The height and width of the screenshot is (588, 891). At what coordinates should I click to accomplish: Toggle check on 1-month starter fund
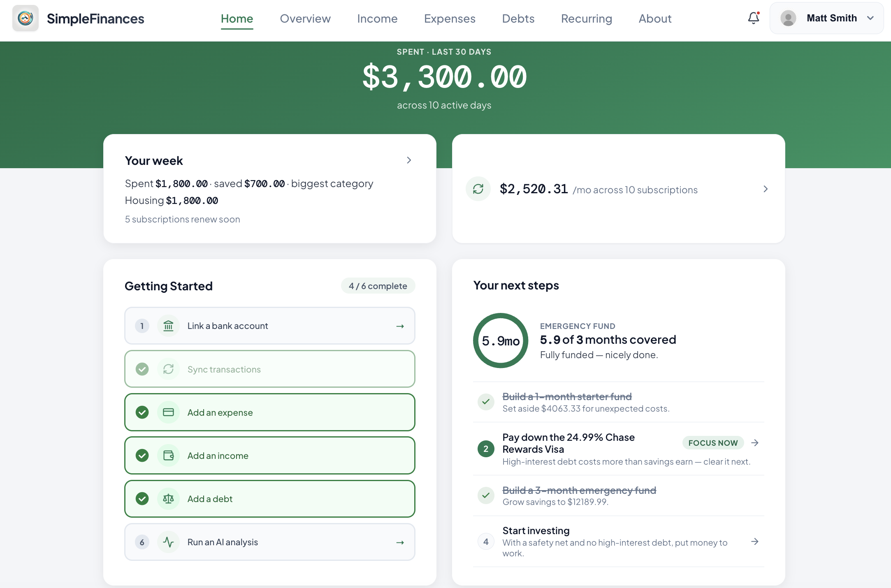pos(486,402)
